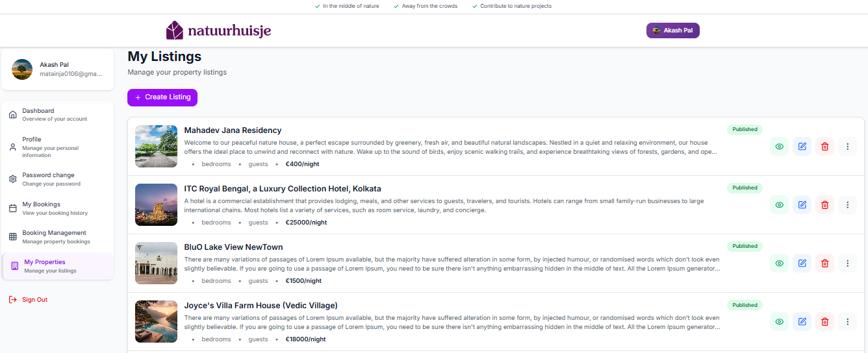Screen dimensions: 868x353
Task: Click the BluO Lake View NewTown title
Action: [x=233, y=247]
